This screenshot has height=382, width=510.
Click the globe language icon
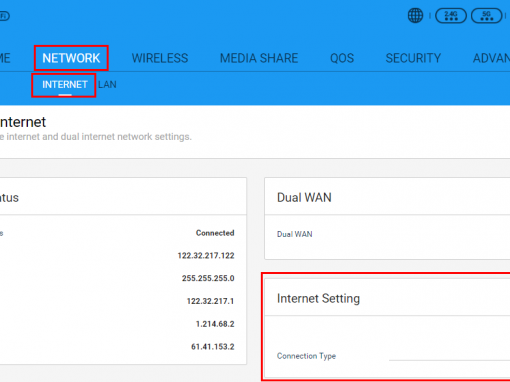coord(415,15)
